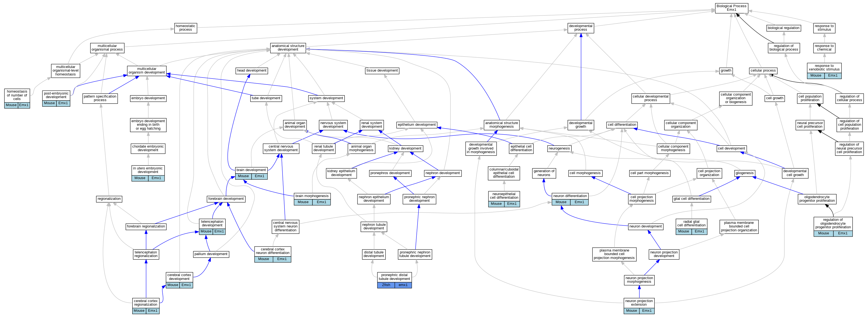Select 'multicellular organism development' node
868x317 pixels.
[147, 71]
